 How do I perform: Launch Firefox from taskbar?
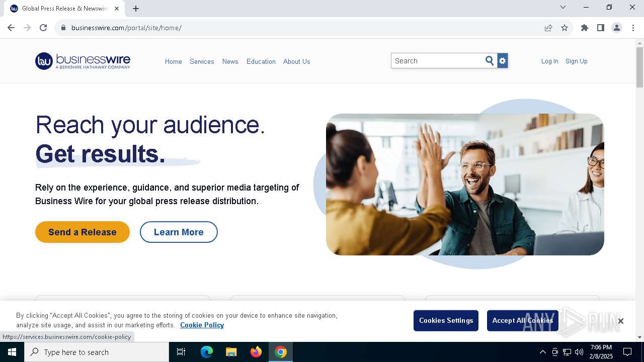tap(256, 352)
